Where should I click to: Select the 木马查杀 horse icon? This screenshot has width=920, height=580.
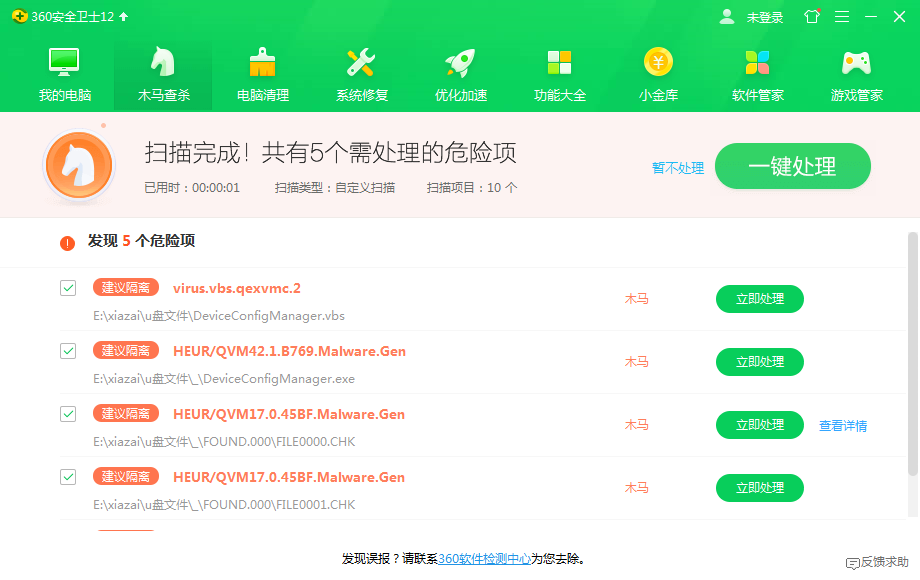click(x=163, y=62)
